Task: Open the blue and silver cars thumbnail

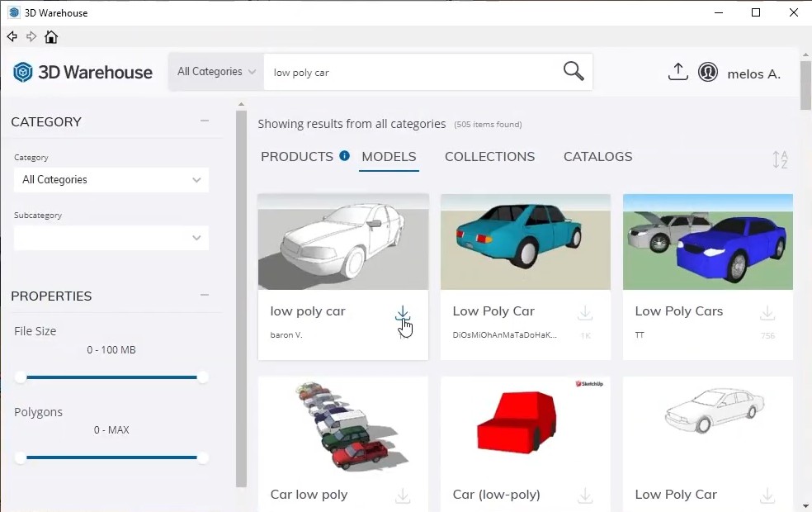Action: pos(708,242)
